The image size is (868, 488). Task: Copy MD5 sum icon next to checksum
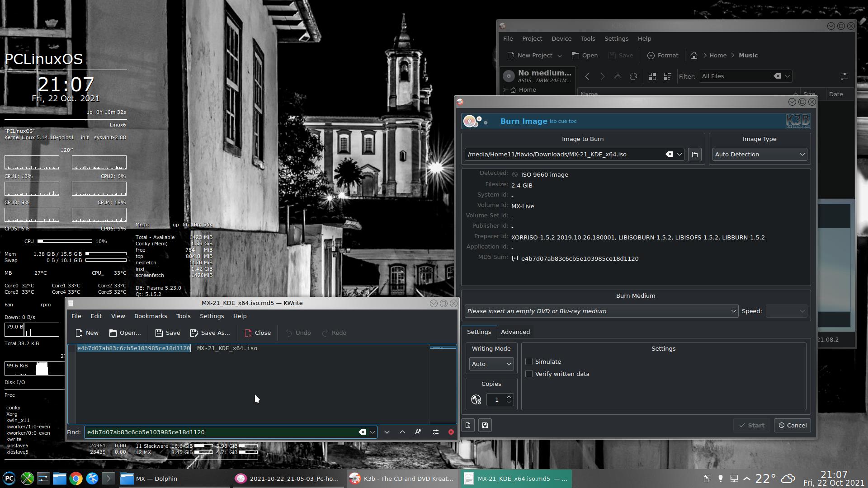[514, 259]
